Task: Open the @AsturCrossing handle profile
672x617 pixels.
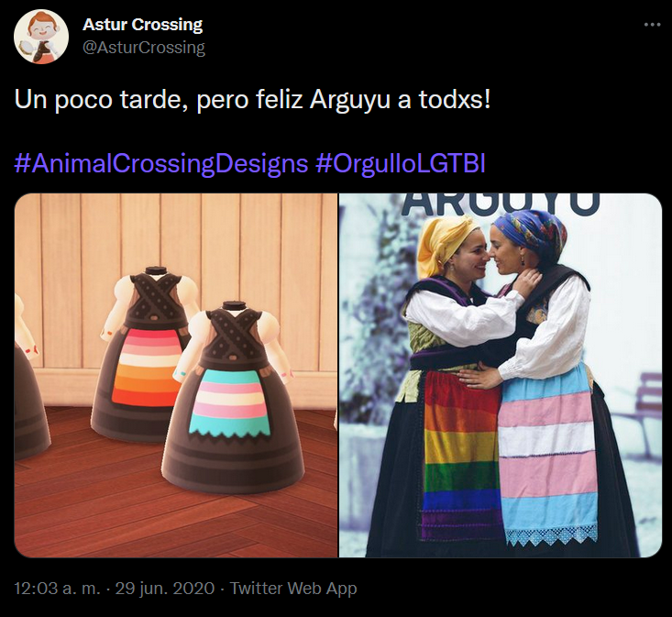Action: pos(144,48)
